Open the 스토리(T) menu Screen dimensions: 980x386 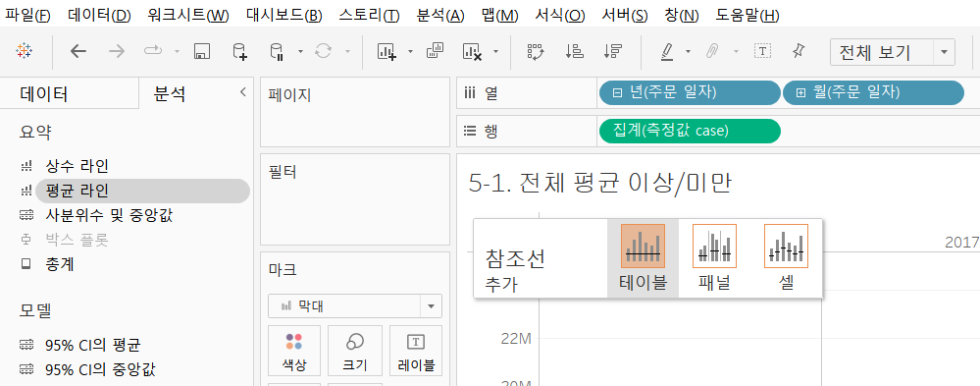point(370,15)
